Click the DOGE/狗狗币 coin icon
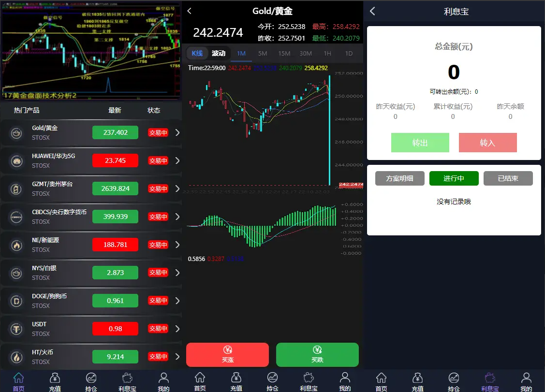545x392 pixels. tap(16, 301)
